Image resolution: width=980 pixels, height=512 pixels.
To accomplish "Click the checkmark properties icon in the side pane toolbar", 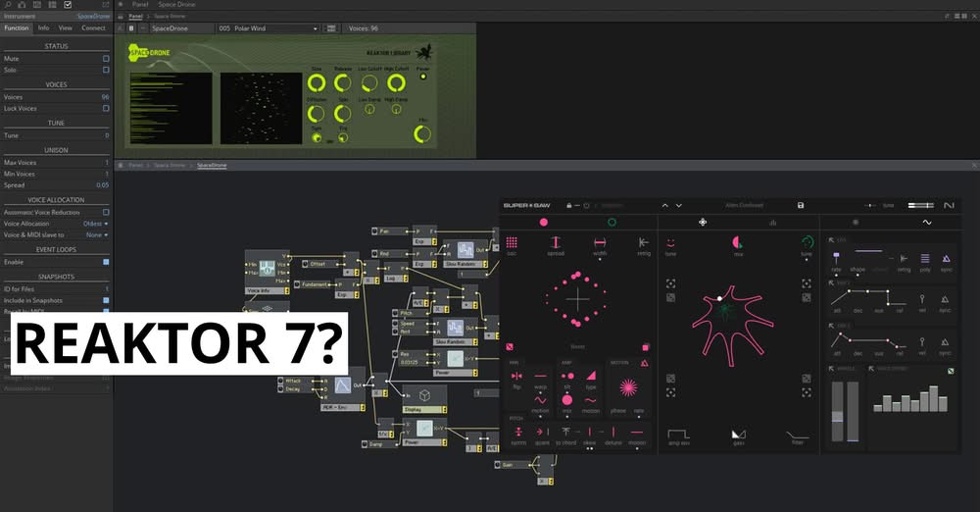I will point(68,4).
